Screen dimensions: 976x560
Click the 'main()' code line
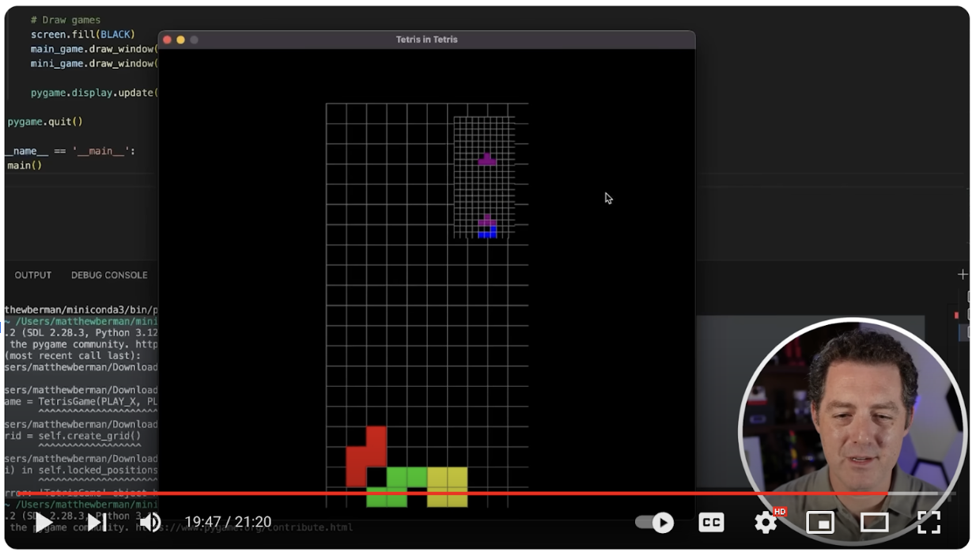tap(25, 165)
